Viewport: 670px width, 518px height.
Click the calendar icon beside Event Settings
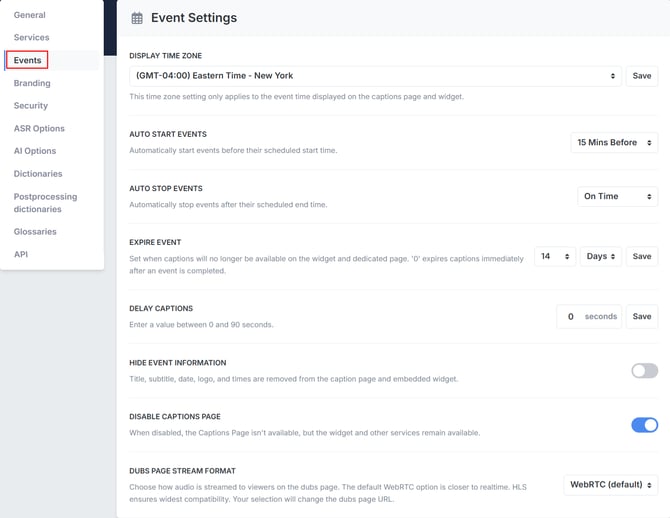coord(137,18)
